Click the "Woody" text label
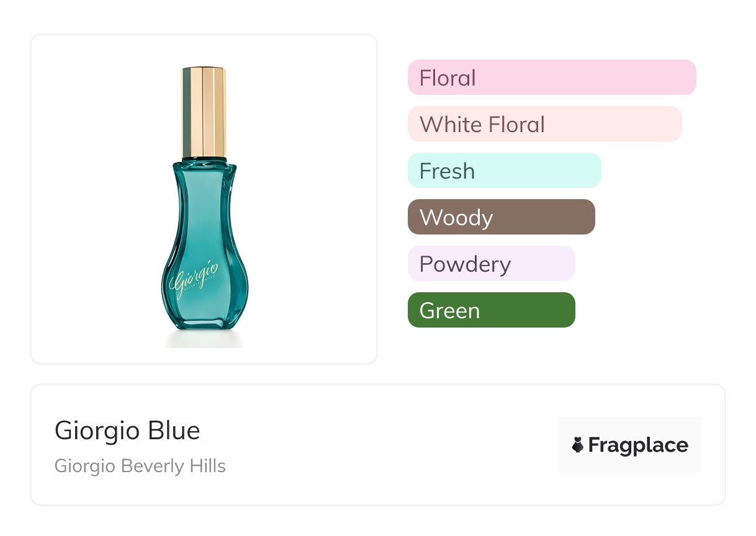Image resolution: width=756 pixels, height=536 pixels. click(456, 218)
